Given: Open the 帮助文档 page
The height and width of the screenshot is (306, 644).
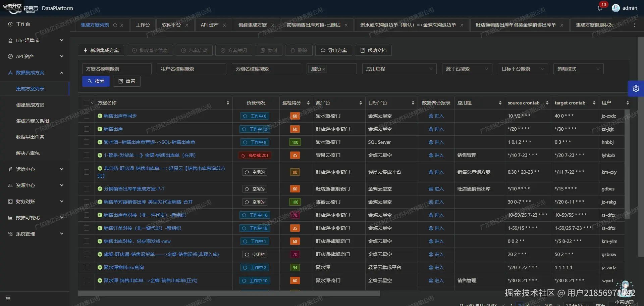Looking at the screenshot, I should pyautogui.click(x=373, y=50).
